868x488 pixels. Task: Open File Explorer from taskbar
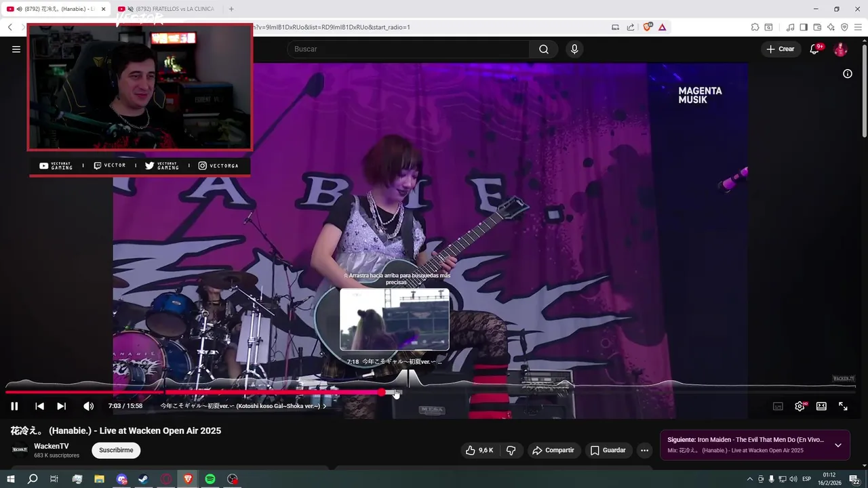99,479
